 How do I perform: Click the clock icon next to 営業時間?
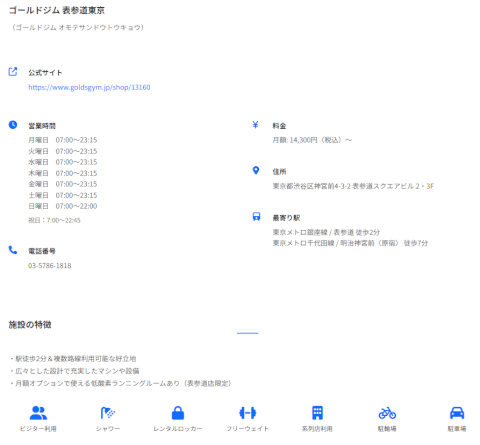coord(13,125)
